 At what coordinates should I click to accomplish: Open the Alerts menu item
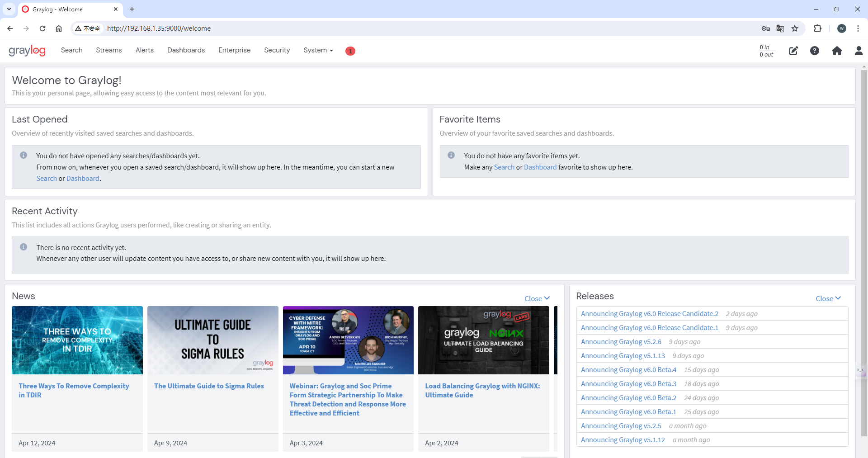click(x=145, y=50)
